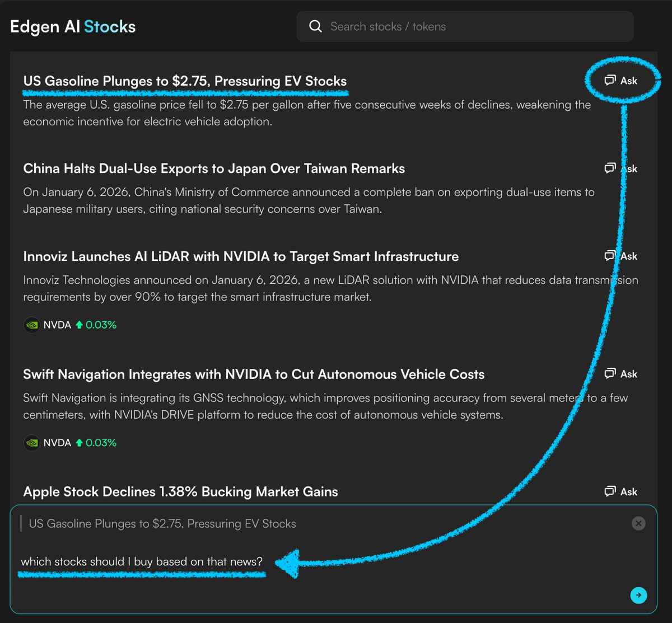
Task: Click the chat text 'which stocks should I buy'
Action: coord(142,561)
